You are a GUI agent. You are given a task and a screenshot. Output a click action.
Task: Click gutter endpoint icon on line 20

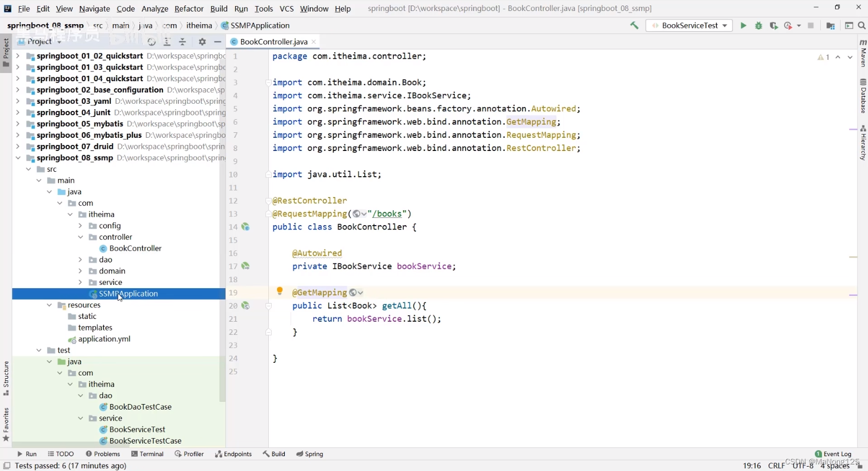click(246, 306)
